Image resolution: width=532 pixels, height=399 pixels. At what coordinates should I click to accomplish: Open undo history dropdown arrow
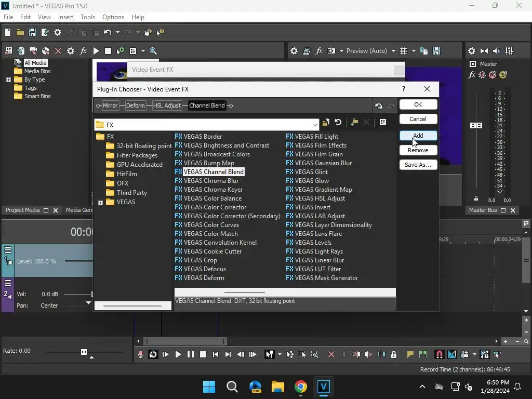click(117, 32)
